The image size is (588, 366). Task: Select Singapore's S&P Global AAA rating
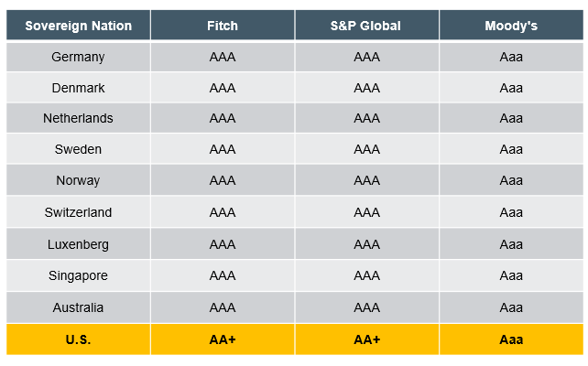[x=366, y=275]
